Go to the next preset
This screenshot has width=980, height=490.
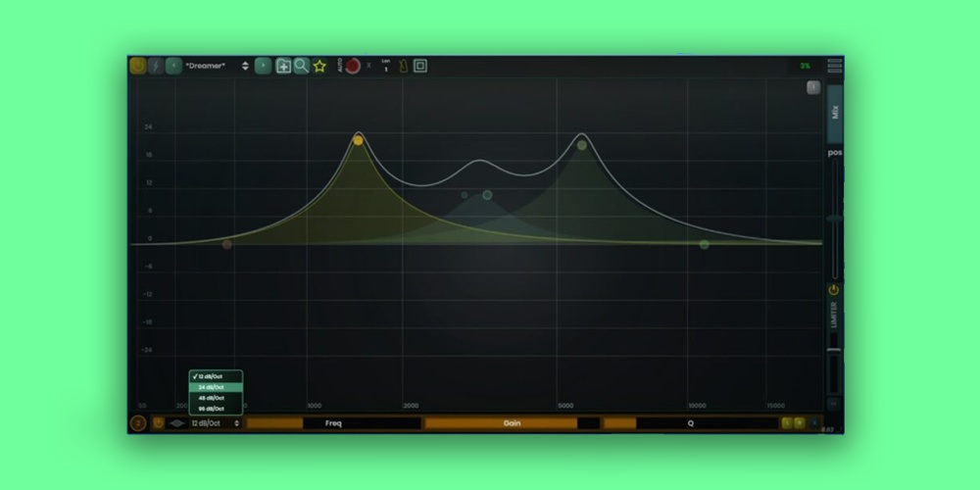point(263,66)
